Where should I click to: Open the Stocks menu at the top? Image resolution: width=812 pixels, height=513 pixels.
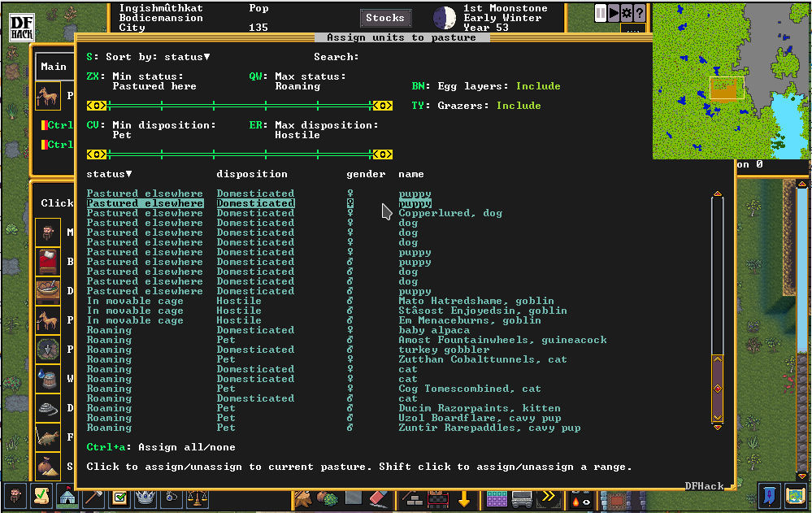pos(385,17)
